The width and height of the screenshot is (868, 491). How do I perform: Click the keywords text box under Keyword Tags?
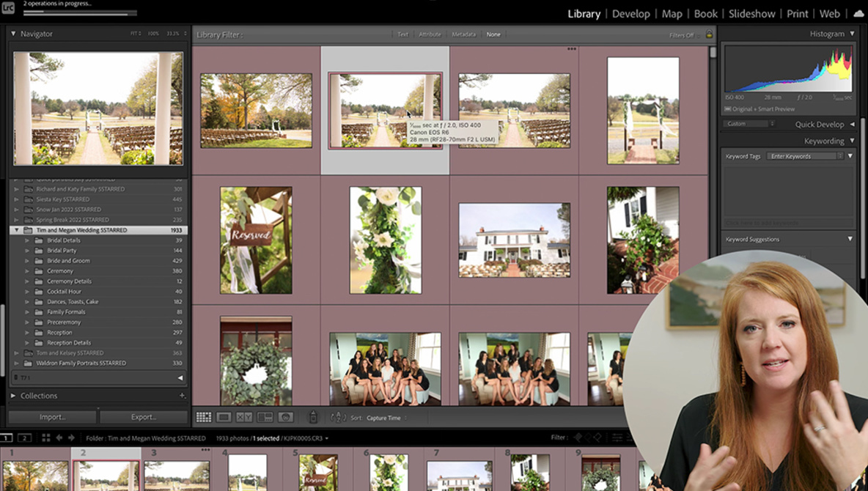point(788,191)
